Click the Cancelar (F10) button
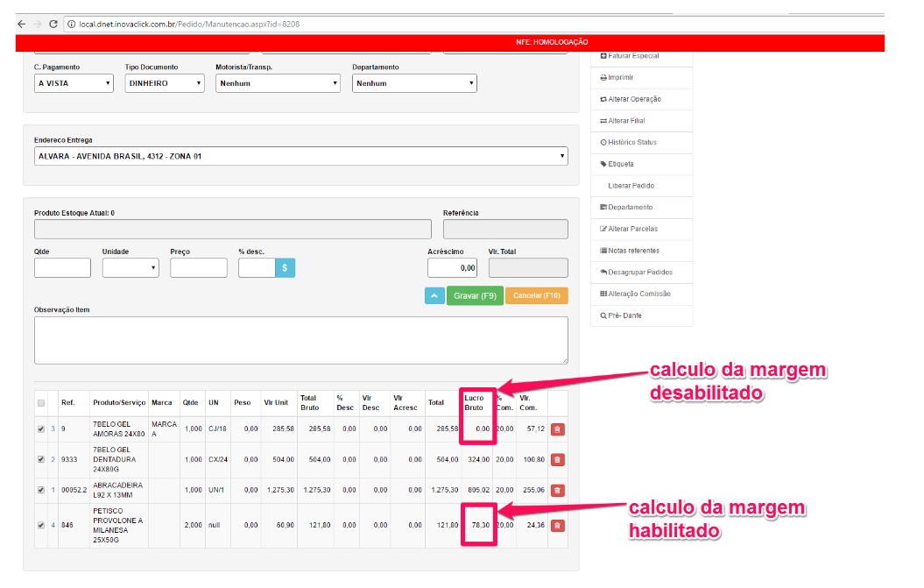The width and height of the screenshot is (924, 588). 536,296
